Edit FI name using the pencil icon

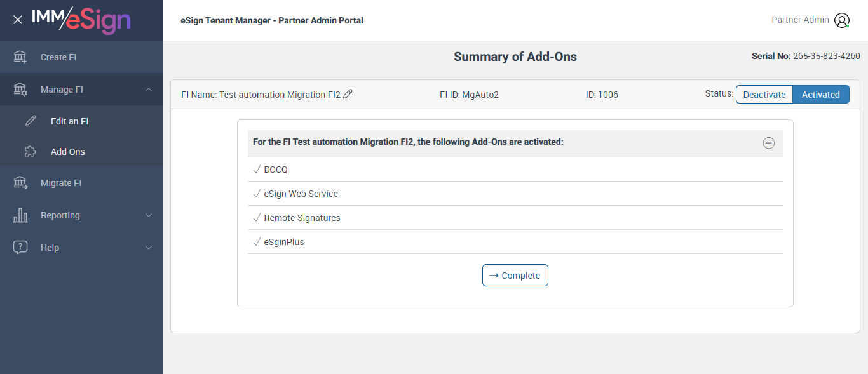click(348, 94)
